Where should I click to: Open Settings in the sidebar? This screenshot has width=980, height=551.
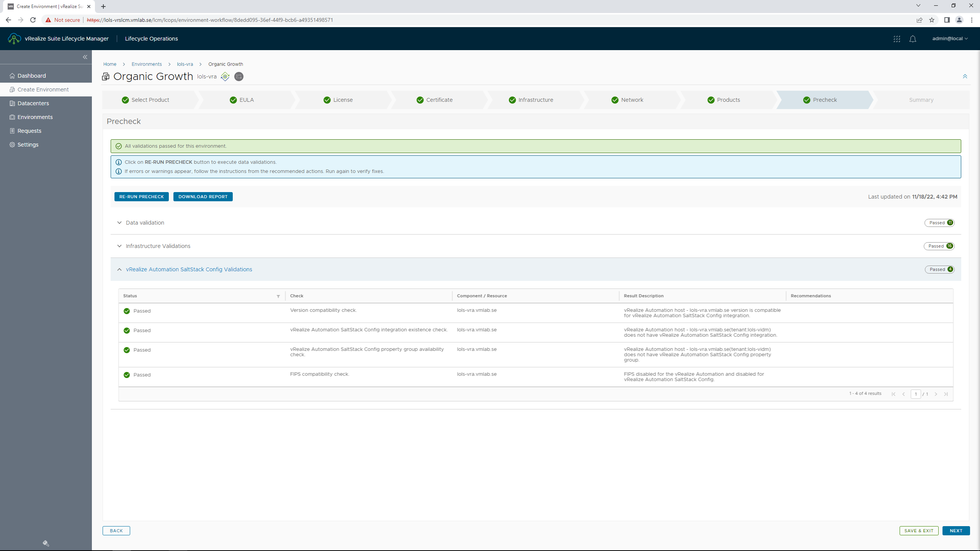[x=46, y=145]
